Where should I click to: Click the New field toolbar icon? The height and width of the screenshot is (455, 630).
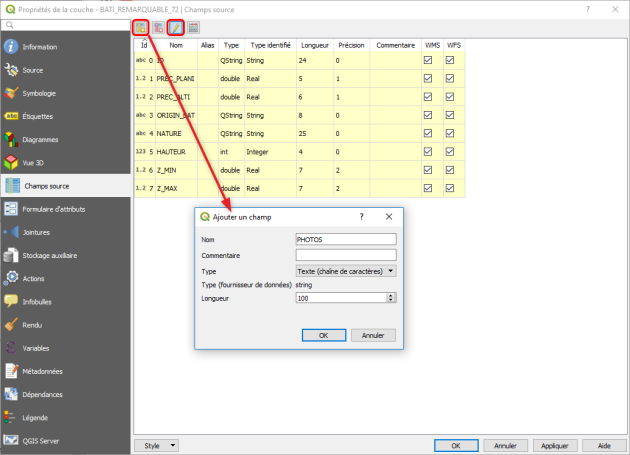point(141,28)
